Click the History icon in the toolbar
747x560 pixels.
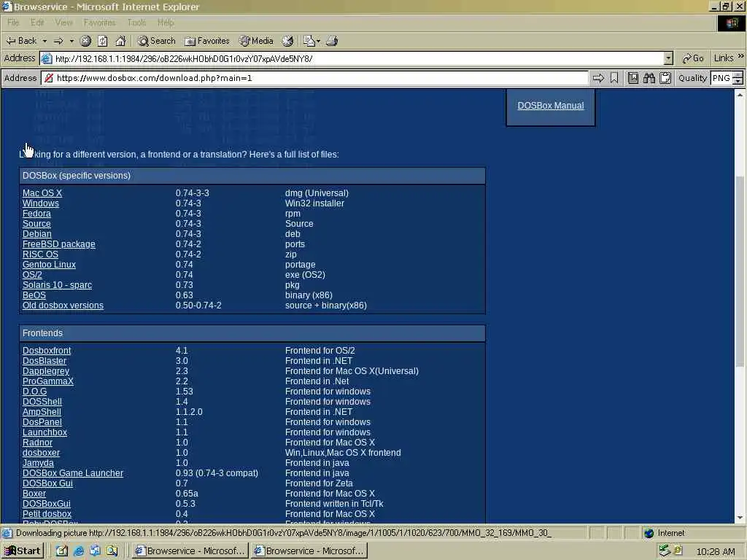(287, 41)
